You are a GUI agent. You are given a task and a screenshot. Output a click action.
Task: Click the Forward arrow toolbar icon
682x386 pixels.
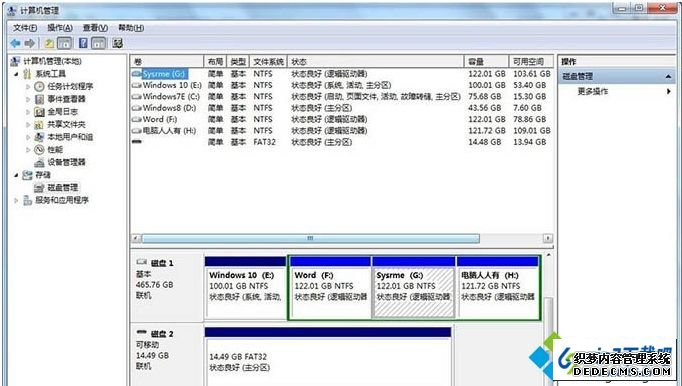[x=30, y=43]
